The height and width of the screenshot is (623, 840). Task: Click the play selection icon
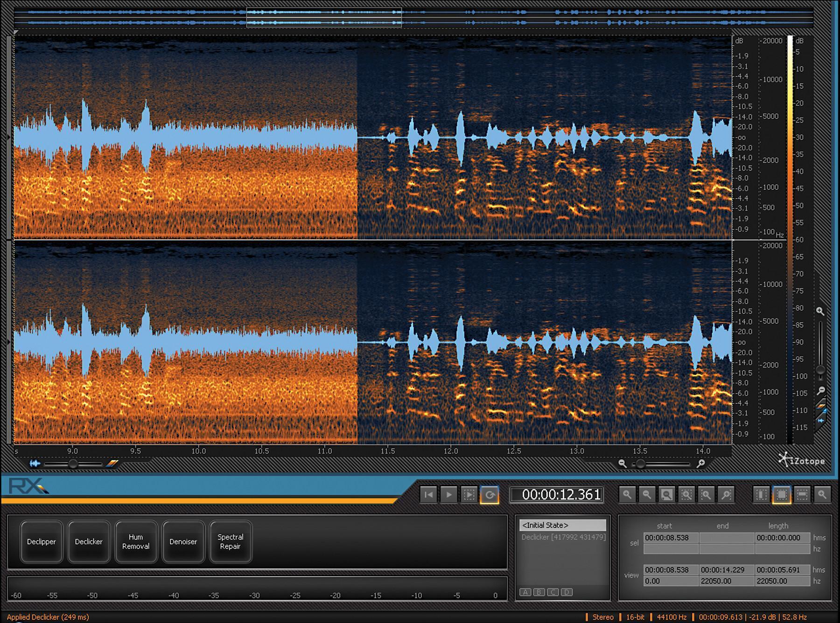[x=469, y=495]
